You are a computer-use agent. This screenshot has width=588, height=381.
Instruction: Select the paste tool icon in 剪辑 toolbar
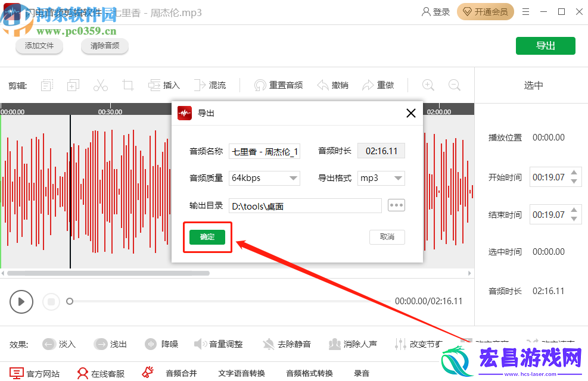pyautogui.click(x=73, y=85)
